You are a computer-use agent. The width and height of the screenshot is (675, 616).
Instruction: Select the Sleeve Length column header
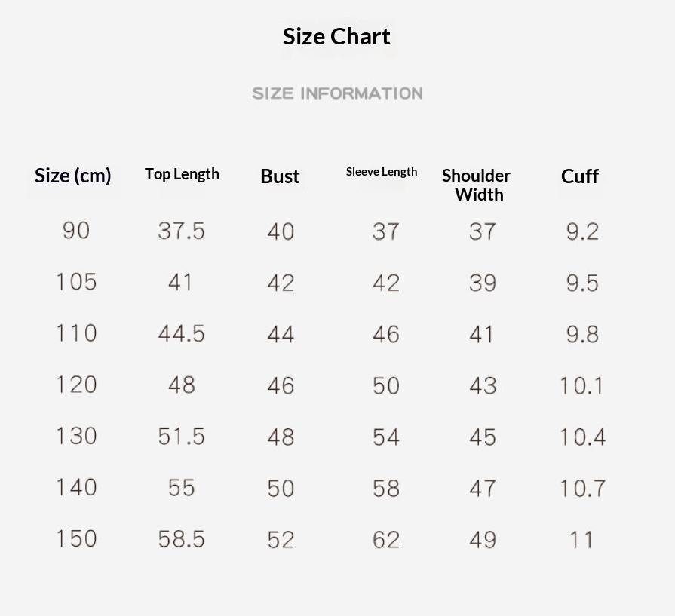(382, 172)
